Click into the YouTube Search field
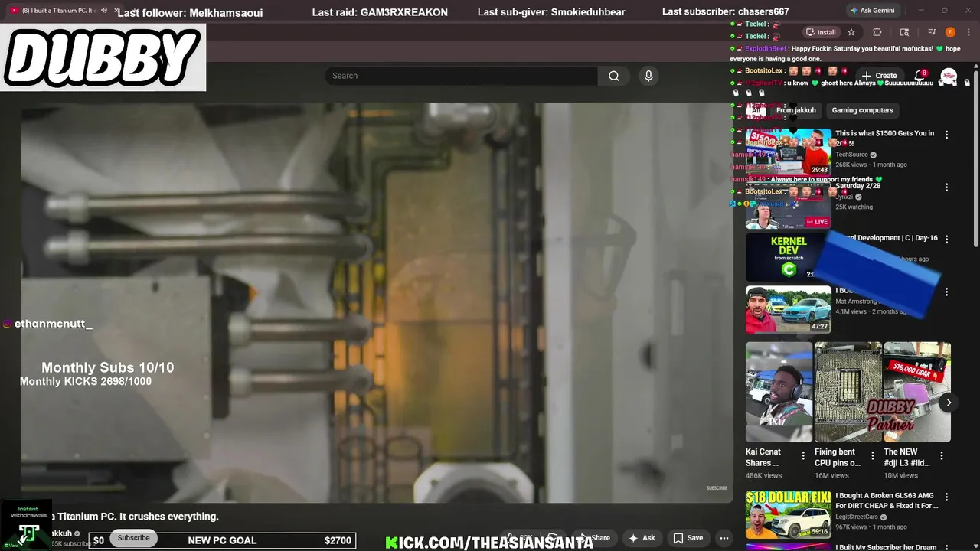The width and height of the screenshot is (980, 551). (x=461, y=76)
